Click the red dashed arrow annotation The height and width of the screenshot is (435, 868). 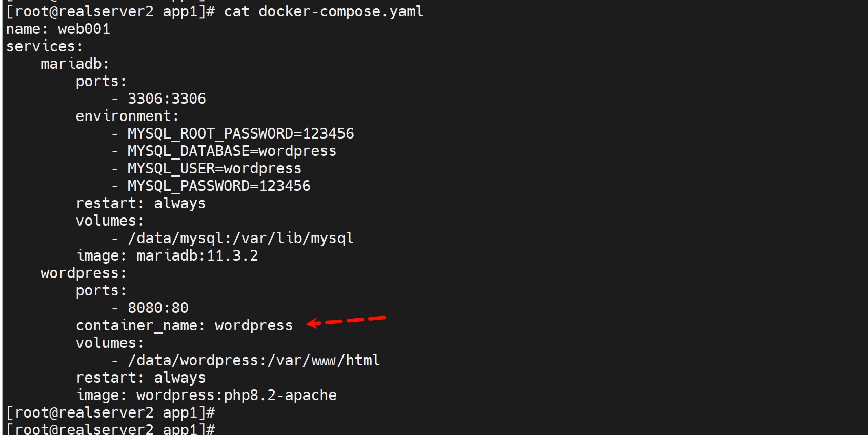(x=346, y=321)
